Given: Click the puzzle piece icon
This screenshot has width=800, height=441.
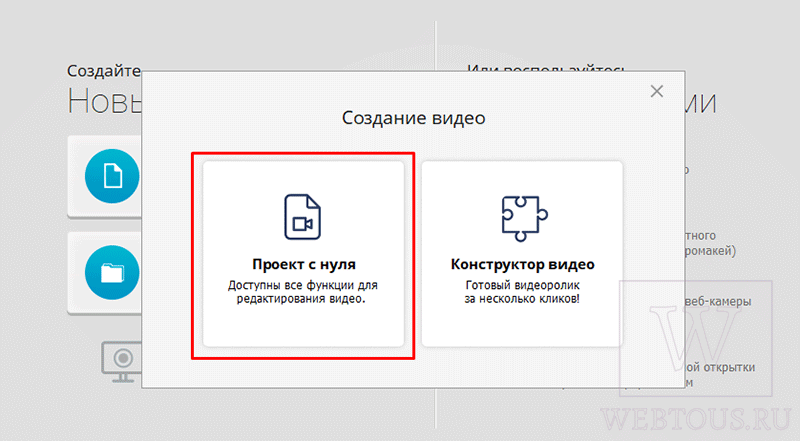Looking at the screenshot, I should pos(524,218).
